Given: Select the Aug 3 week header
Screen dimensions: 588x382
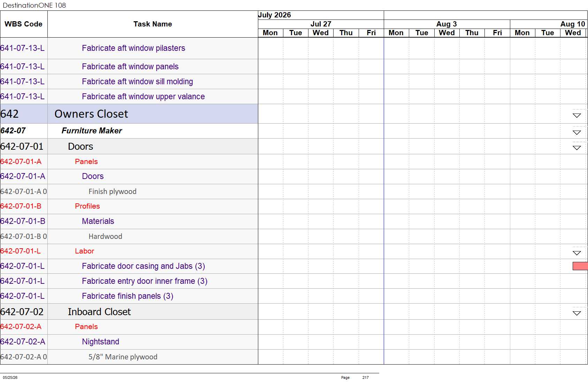Looking at the screenshot, I should [x=447, y=24].
